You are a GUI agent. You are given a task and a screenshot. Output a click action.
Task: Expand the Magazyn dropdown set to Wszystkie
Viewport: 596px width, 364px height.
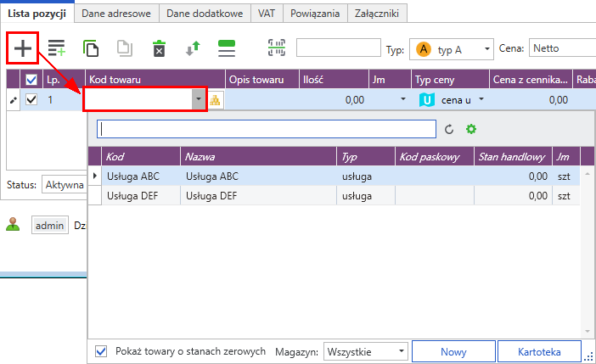[366, 351]
